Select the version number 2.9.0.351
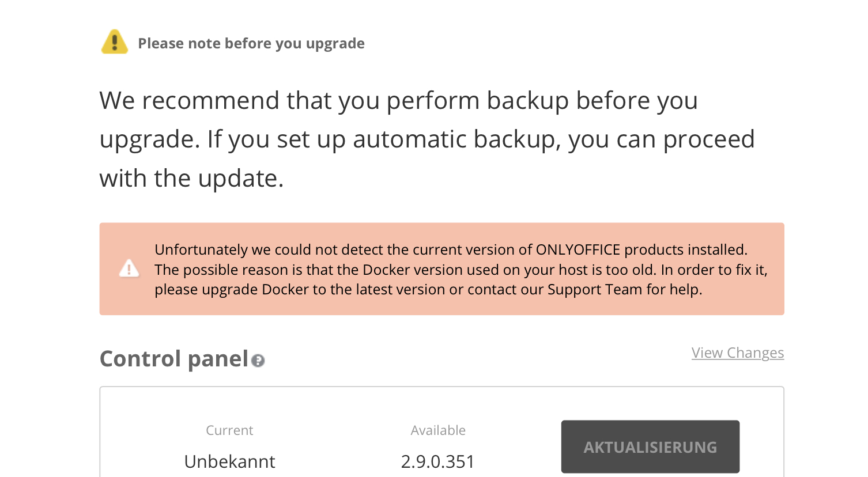 (x=437, y=461)
